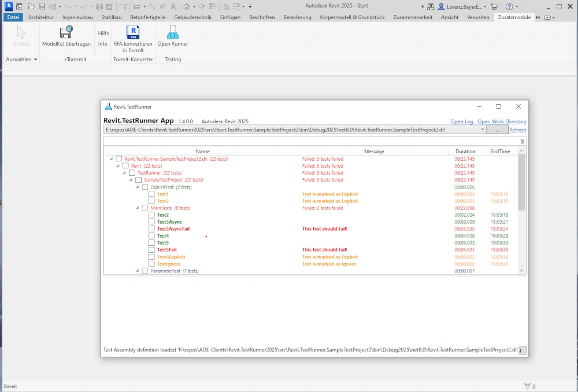578x392 pixels.
Task: Switch to the Beschriften ribbon tab
Action: [x=262, y=17]
